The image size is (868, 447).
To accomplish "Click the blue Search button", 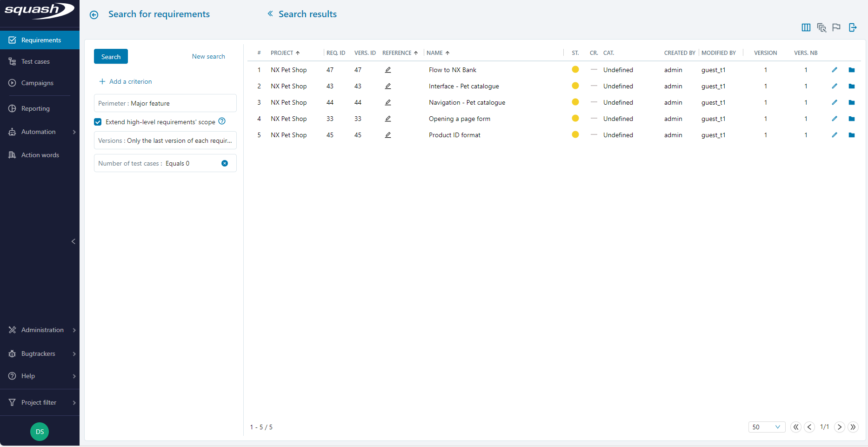I will tap(111, 57).
